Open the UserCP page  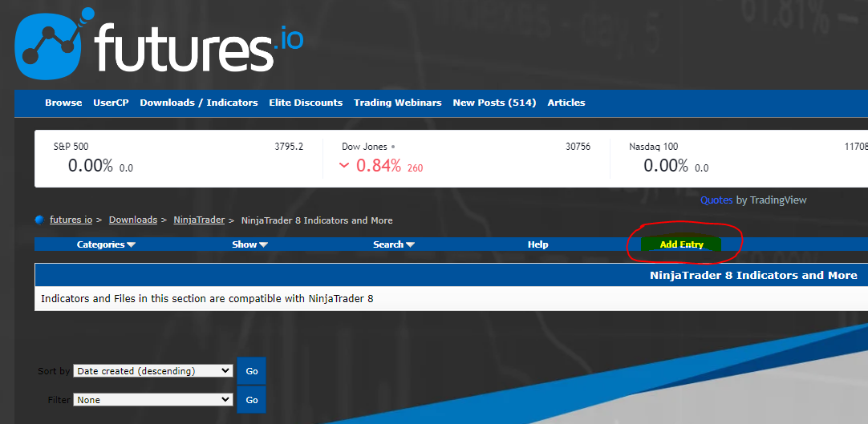[x=111, y=103]
